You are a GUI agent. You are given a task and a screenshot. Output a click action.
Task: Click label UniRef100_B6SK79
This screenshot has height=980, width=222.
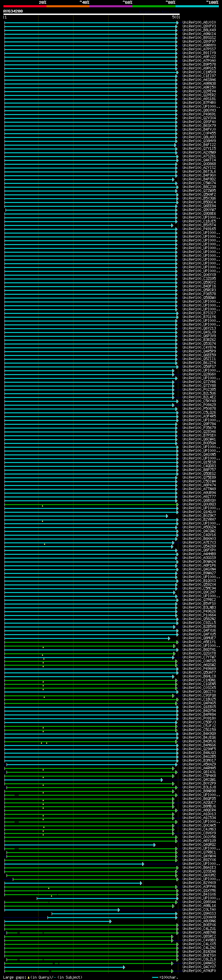click(x=199, y=125)
